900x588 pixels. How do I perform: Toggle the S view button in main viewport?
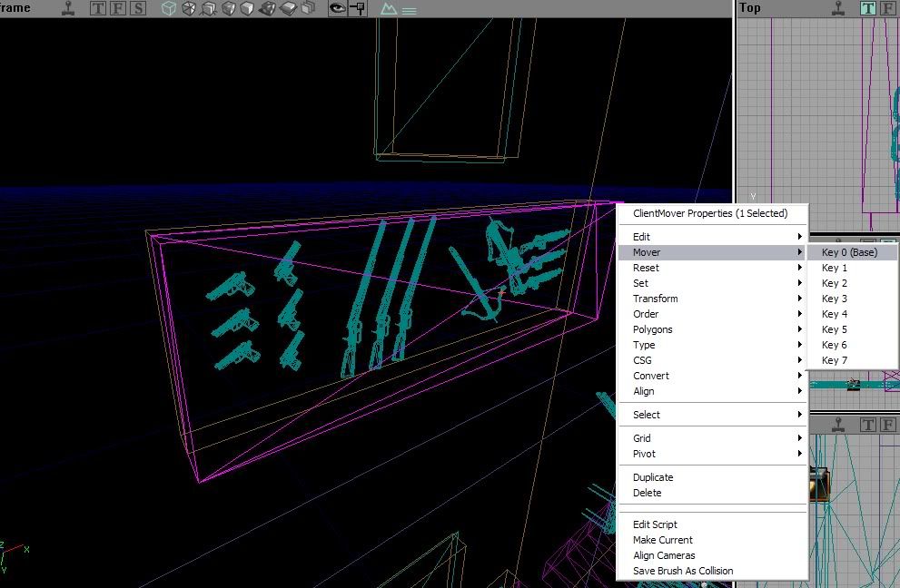point(137,8)
